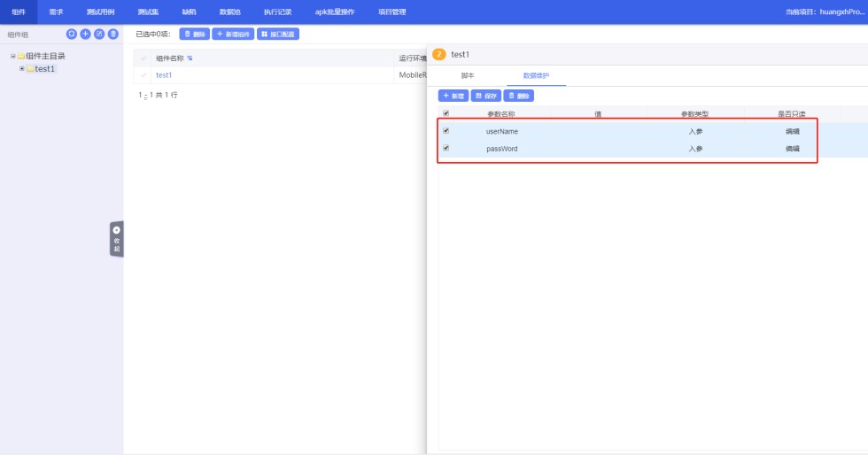
Task: Switch to the 脚本 tab
Action: pos(468,76)
